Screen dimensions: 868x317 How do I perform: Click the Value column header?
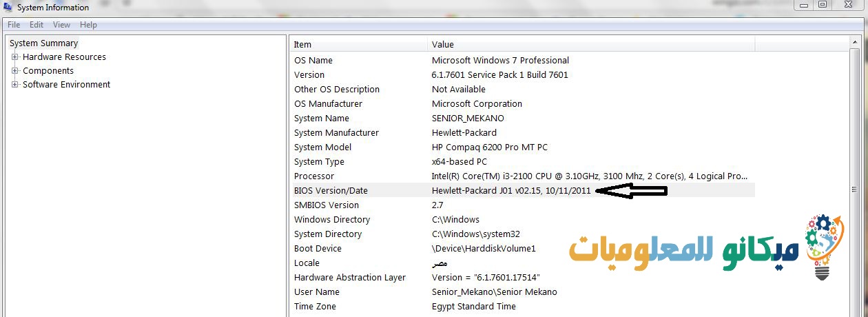591,44
